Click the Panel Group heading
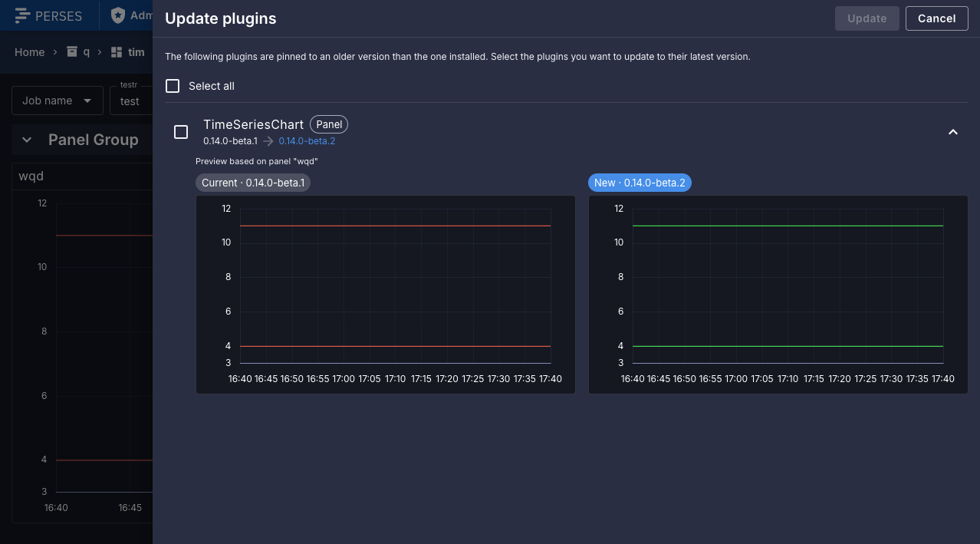This screenshot has height=544, width=980. coord(94,140)
